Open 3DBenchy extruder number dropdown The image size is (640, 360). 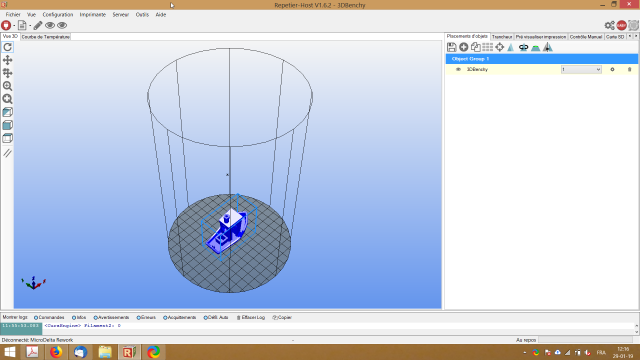click(581, 69)
